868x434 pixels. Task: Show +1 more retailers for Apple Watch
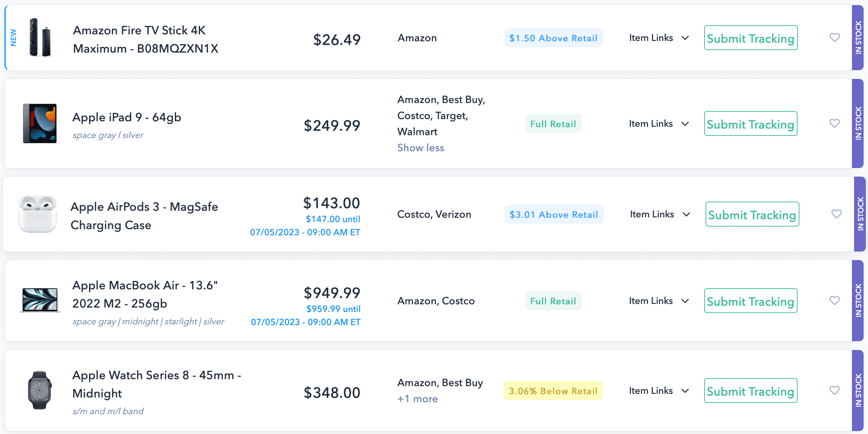pyautogui.click(x=418, y=399)
